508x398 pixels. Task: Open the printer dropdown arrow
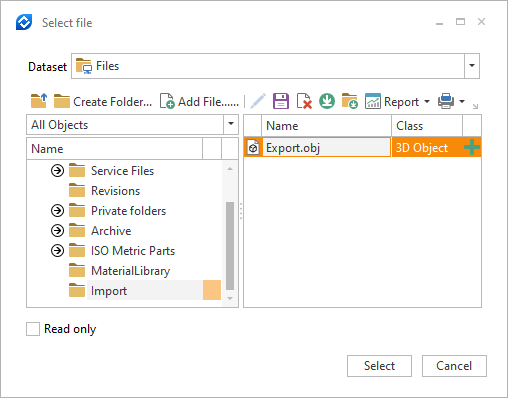(462, 101)
